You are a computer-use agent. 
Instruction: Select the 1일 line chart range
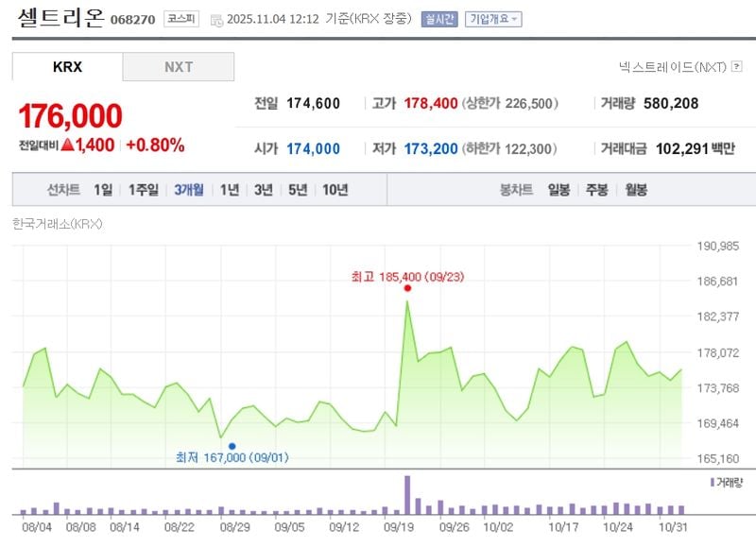(x=102, y=190)
